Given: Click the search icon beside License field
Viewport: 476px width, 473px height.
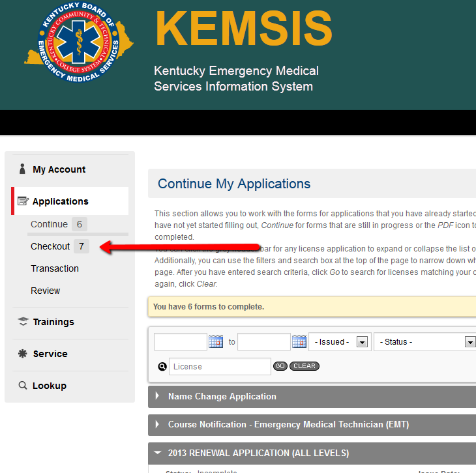Looking at the screenshot, I should click(162, 367).
